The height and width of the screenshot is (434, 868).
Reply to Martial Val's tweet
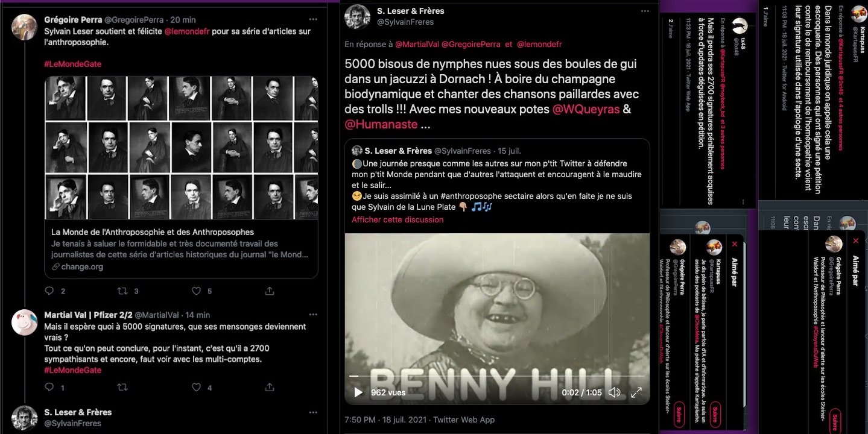pos(50,388)
